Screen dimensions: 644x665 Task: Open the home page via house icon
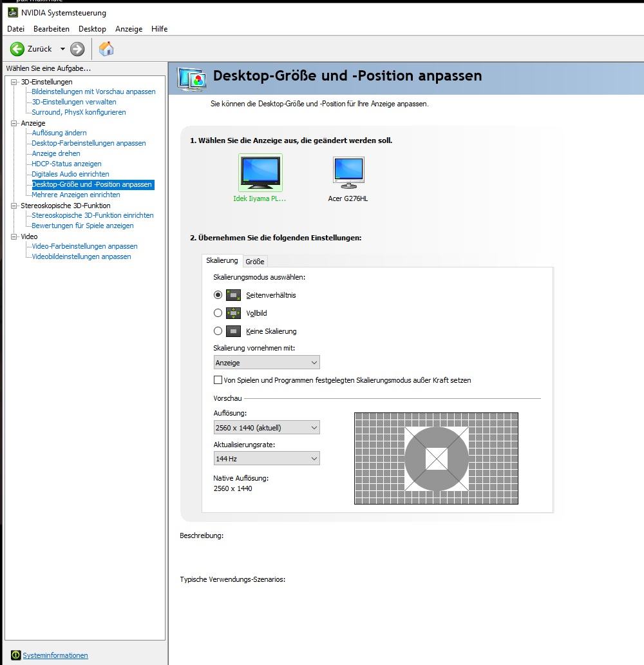(x=106, y=49)
